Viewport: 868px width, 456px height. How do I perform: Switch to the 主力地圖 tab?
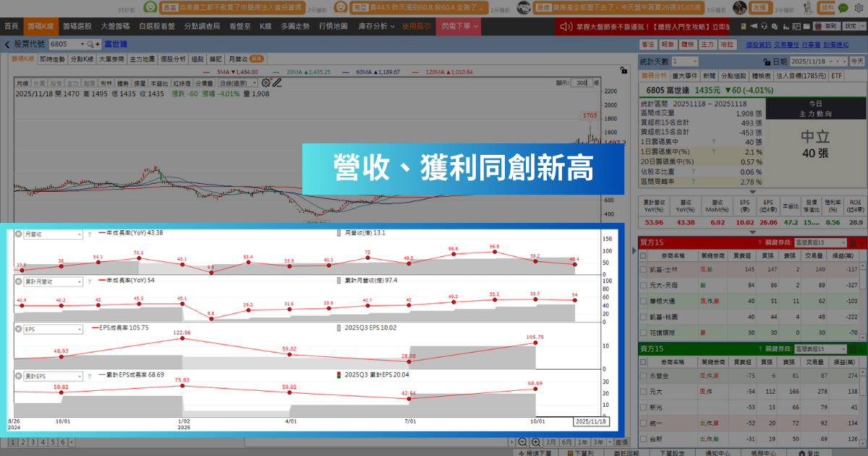[142, 59]
